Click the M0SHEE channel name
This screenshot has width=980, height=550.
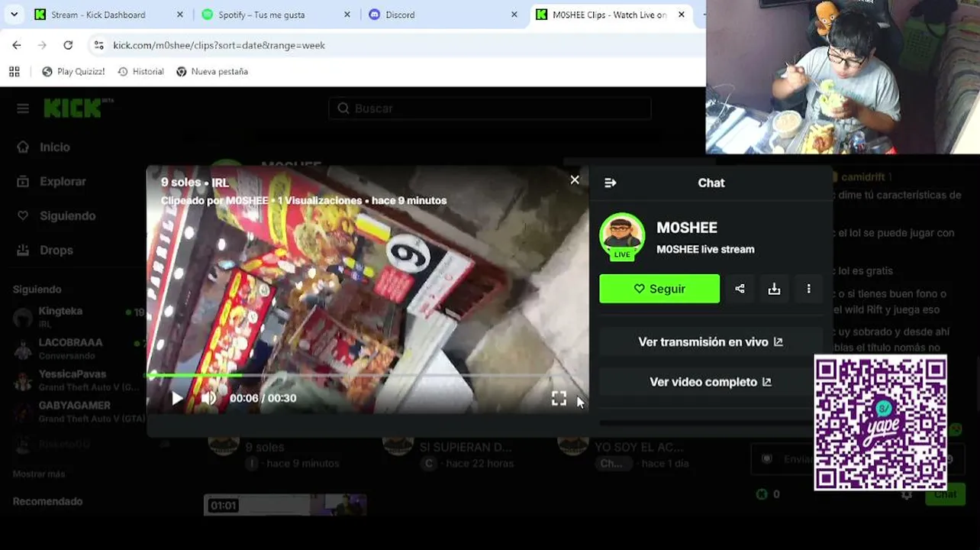687,228
